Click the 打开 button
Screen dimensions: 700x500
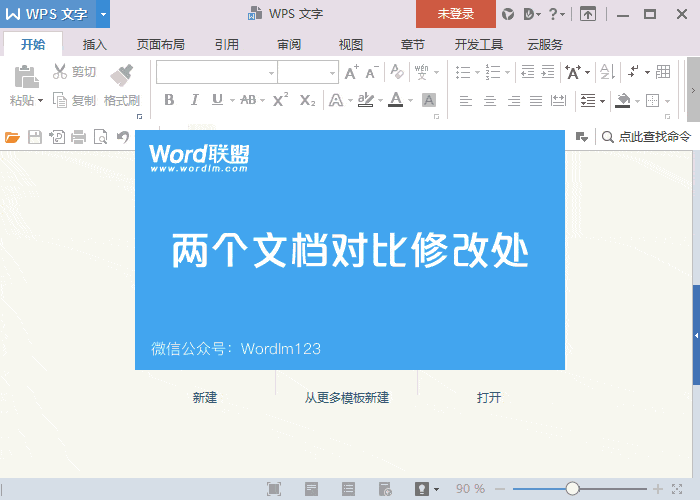489,397
